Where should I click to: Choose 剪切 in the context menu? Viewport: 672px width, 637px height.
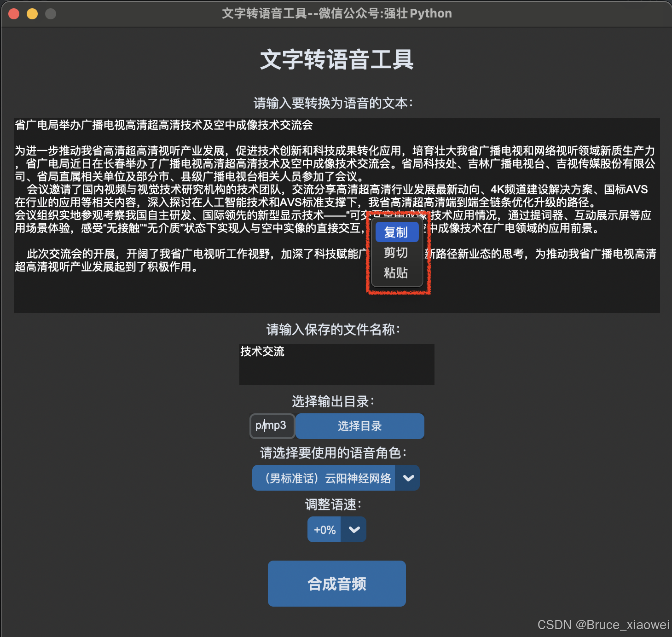click(397, 252)
